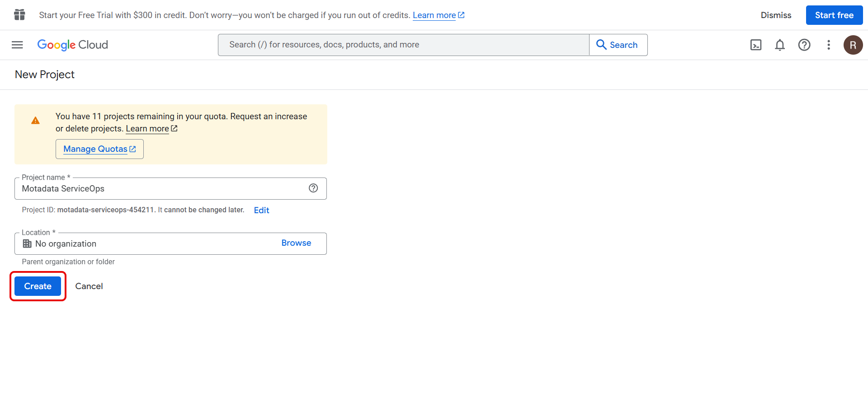This screenshot has width=868, height=402.
Task: Browse for a parent organization location
Action: click(x=296, y=243)
